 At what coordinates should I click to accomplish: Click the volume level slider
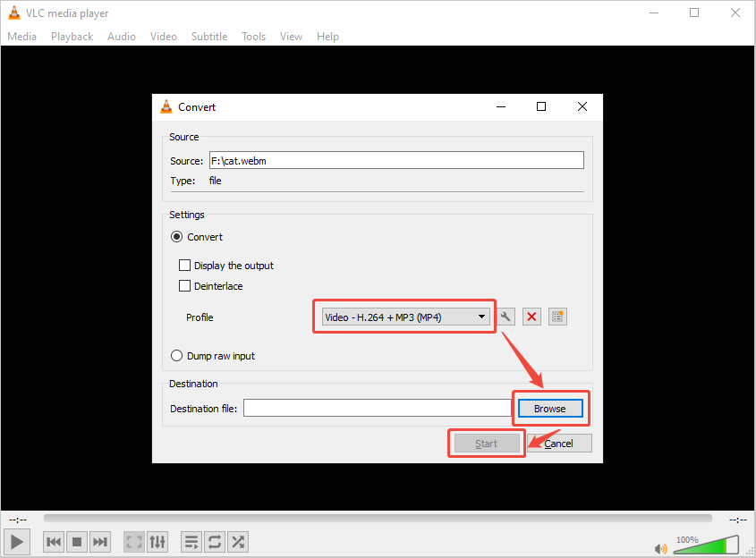point(706,545)
